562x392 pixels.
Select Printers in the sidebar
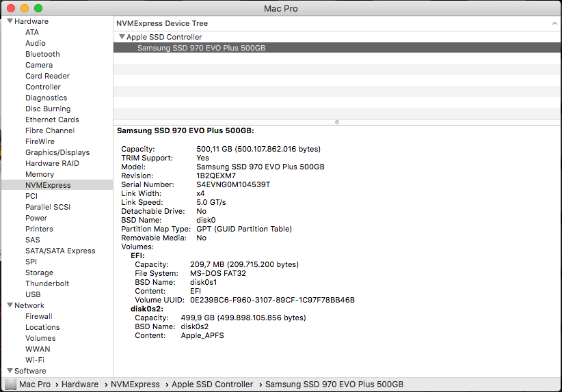pos(39,229)
